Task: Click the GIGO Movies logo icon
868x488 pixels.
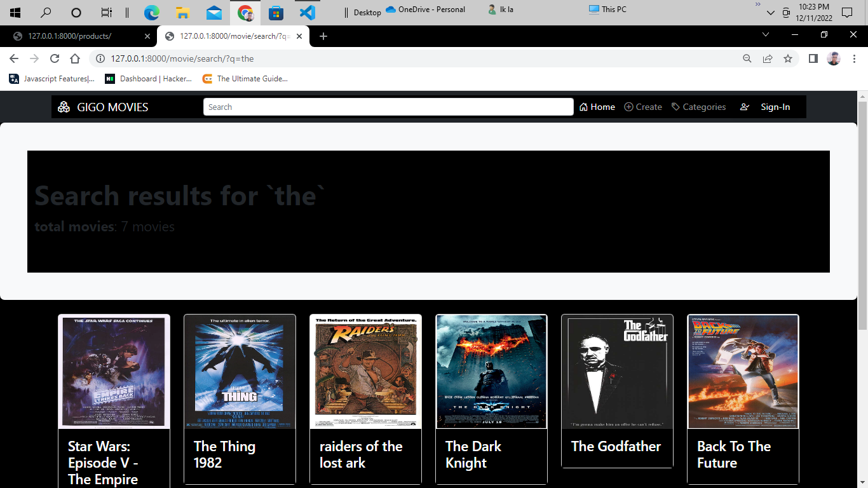Action: (x=64, y=107)
